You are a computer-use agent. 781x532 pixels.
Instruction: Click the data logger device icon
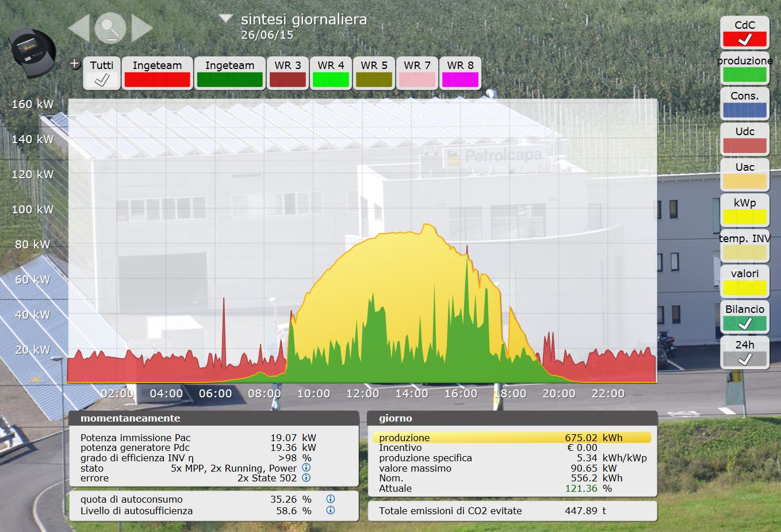[33, 52]
